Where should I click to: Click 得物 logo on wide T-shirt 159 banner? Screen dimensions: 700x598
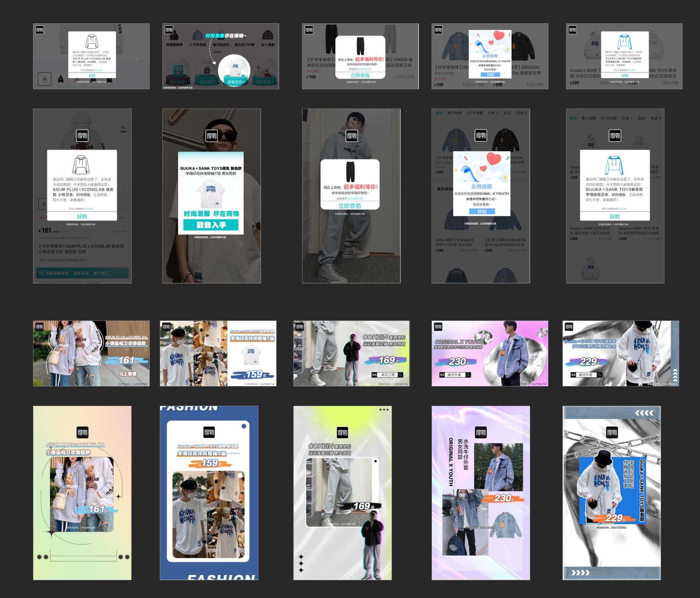pos(166,327)
